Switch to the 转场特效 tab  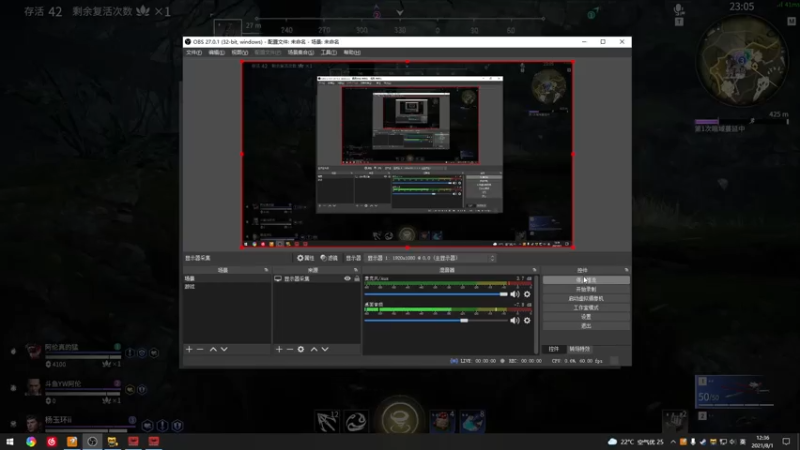click(x=579, y=349)
